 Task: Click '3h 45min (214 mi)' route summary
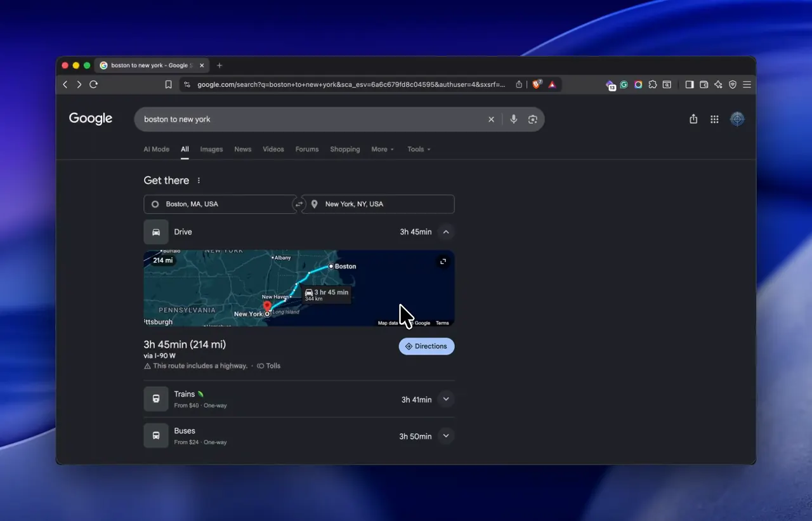(x=185, y=345)
